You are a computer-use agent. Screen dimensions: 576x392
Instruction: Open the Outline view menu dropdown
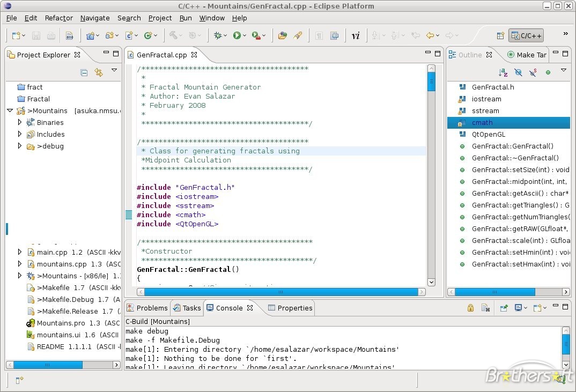(563, 70)
